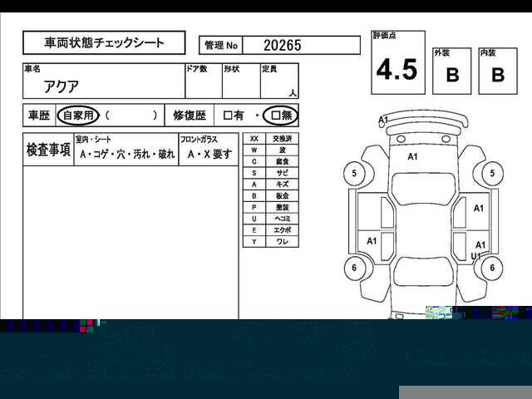Image resolution: width=532 pixels, height=399 pixels.
Task: Click the 内装 grade B box
Action: tap(497, 70)
